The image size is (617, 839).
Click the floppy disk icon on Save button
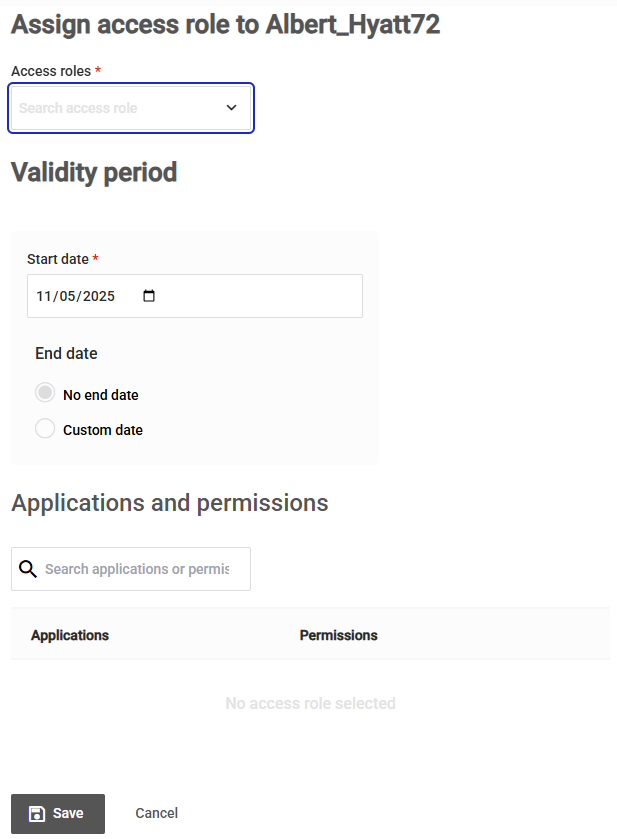(x=37, y=813)
